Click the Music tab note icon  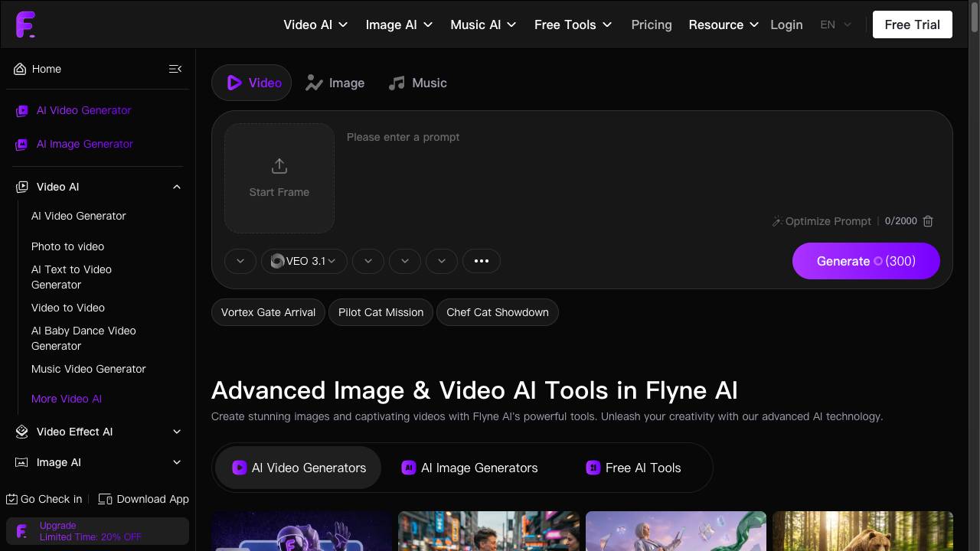tap(397, 83)
